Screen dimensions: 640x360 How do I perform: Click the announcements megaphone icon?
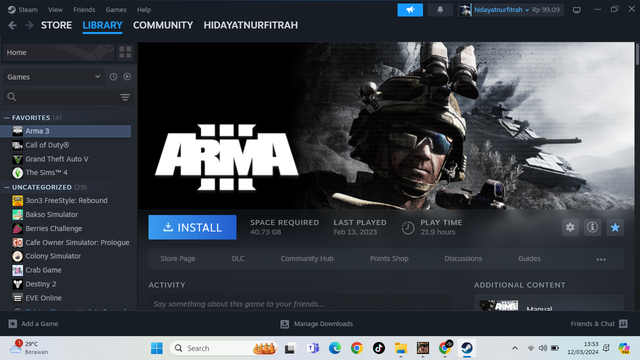[x=410, y=10]
